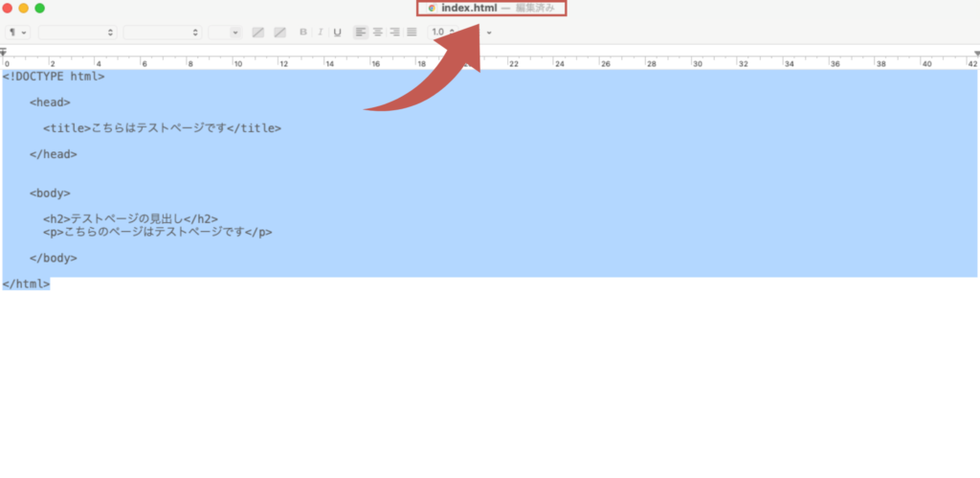Align text to the left
The height and width of the screenshot is (478, 980).
pyautogui.click(x=361, y=32)
